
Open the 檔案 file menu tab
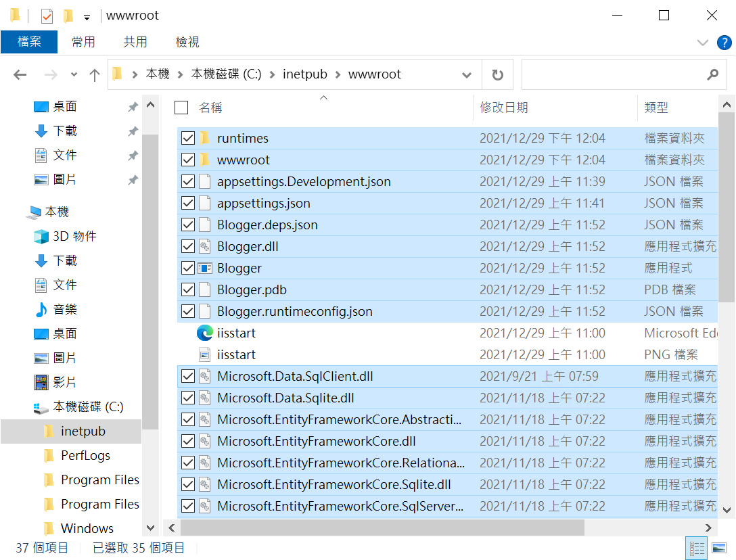point(29,42)
